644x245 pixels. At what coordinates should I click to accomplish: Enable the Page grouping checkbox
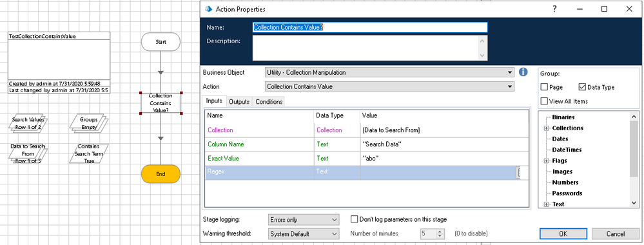(x=544, y=87)
